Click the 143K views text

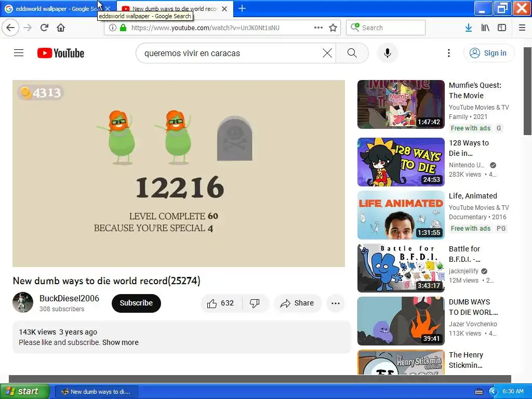[x=37, y=332]
